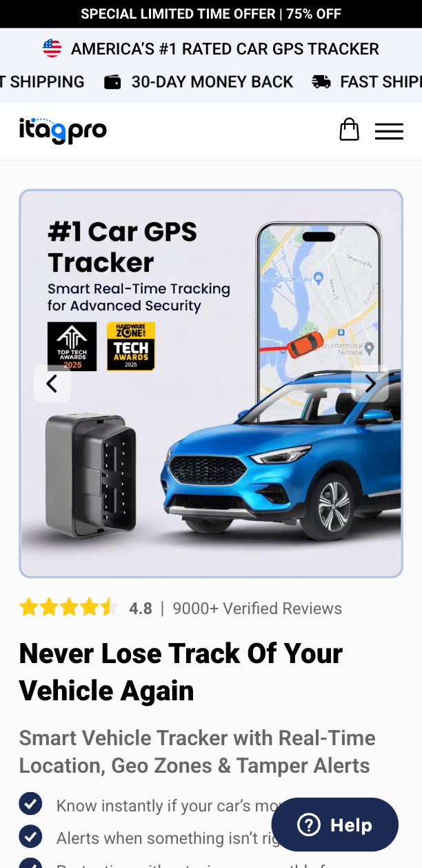Go to previous product image with left arrow

tap(52, 384)
